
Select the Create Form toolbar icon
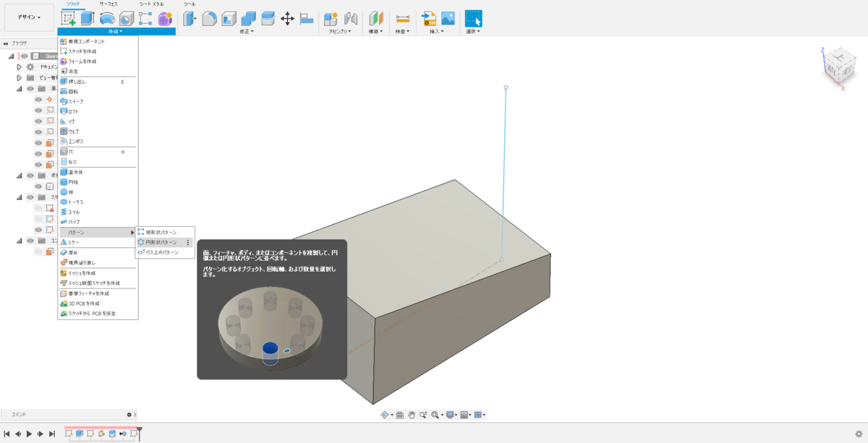coord(165,19)
